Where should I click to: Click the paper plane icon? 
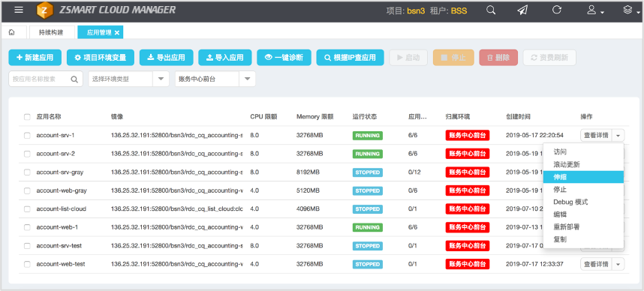tap(522, 10)
